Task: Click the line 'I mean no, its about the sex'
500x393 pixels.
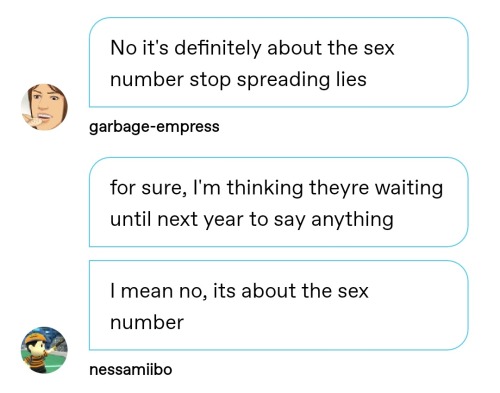Action: click(239, 291)
